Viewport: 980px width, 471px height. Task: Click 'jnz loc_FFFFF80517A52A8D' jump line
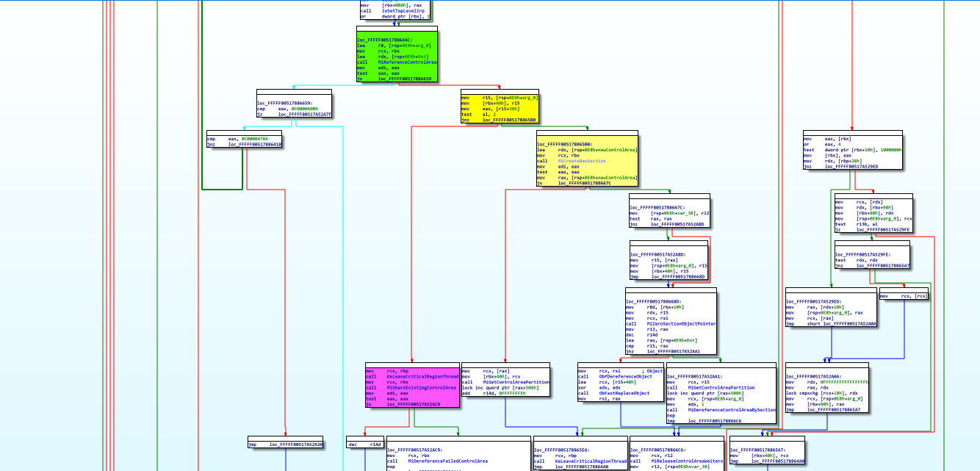click(666, 224)
